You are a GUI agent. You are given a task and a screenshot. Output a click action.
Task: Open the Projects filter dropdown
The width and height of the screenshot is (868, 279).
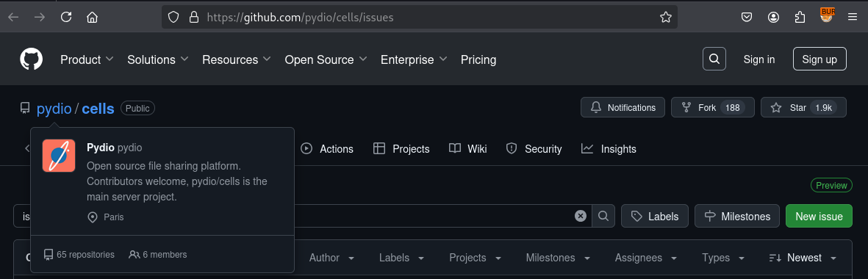coord(475,258)
